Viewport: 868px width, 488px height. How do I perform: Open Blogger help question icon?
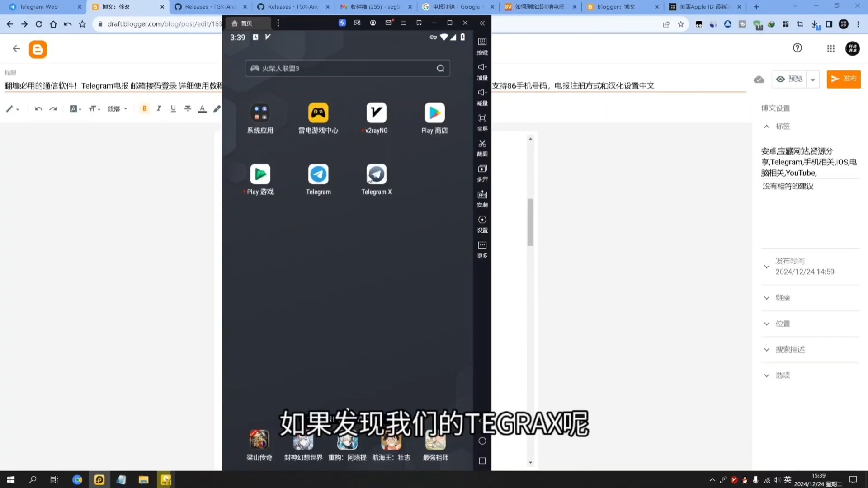coord(797,48)
